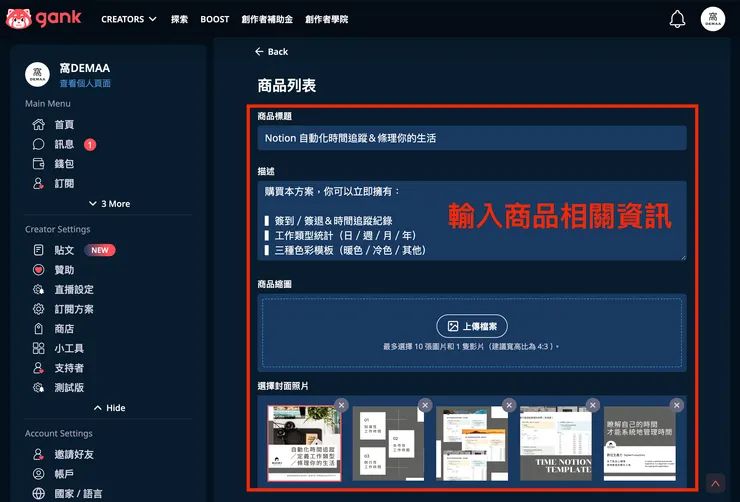Expand the 3 More menu items

pyautogui.click(x=109, y=204)
